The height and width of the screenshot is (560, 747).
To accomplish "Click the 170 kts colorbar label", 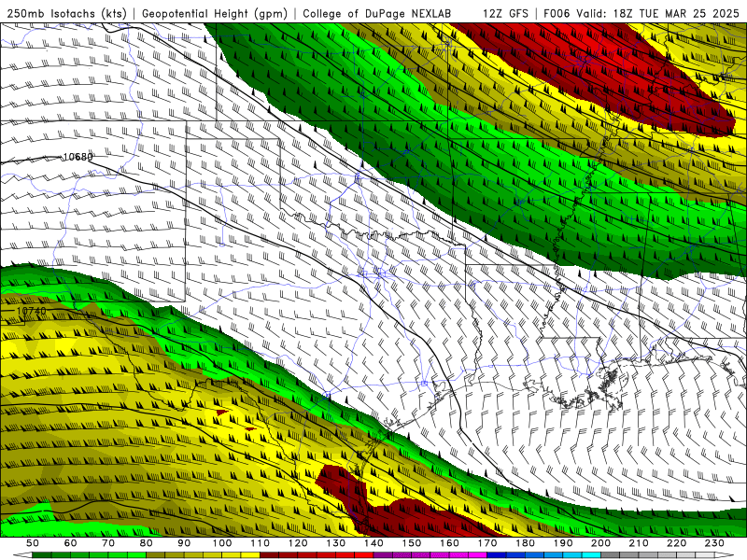I will 487,543.
